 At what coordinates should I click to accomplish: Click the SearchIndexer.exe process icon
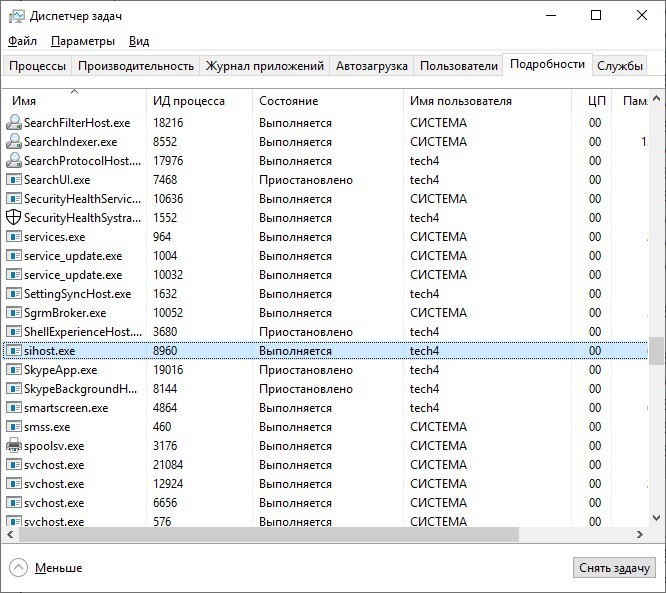14,141
